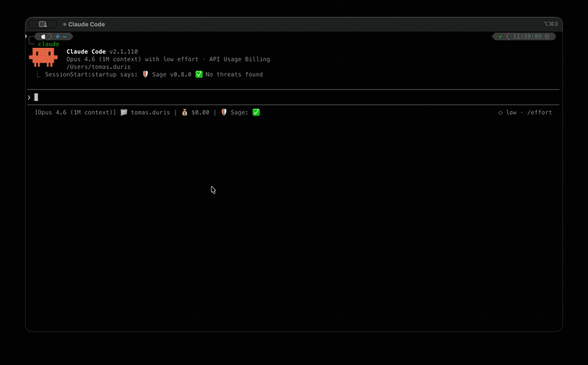588x365 pixels.
Task: Click 'SessionStart:startup says:' text
Action: (x=91, y=74)
